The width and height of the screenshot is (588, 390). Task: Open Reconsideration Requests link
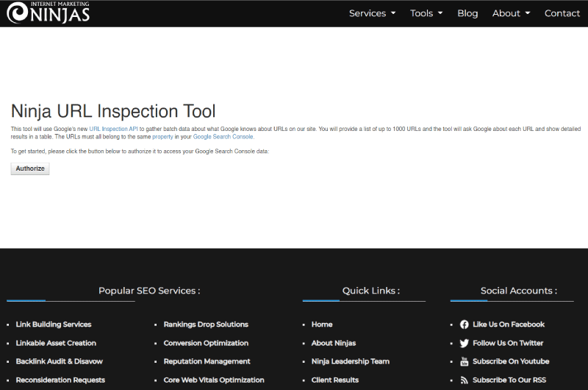(x=60, y=380)
